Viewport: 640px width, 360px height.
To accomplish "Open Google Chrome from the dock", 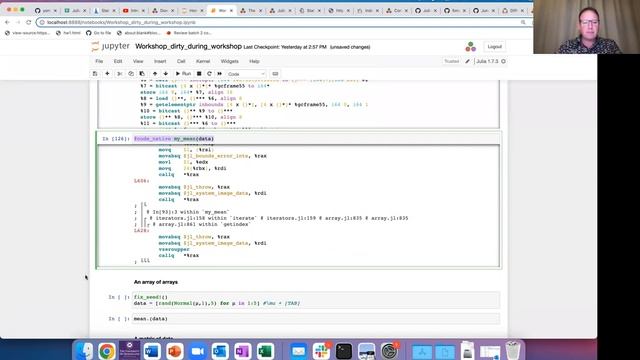I will [107, 351].
